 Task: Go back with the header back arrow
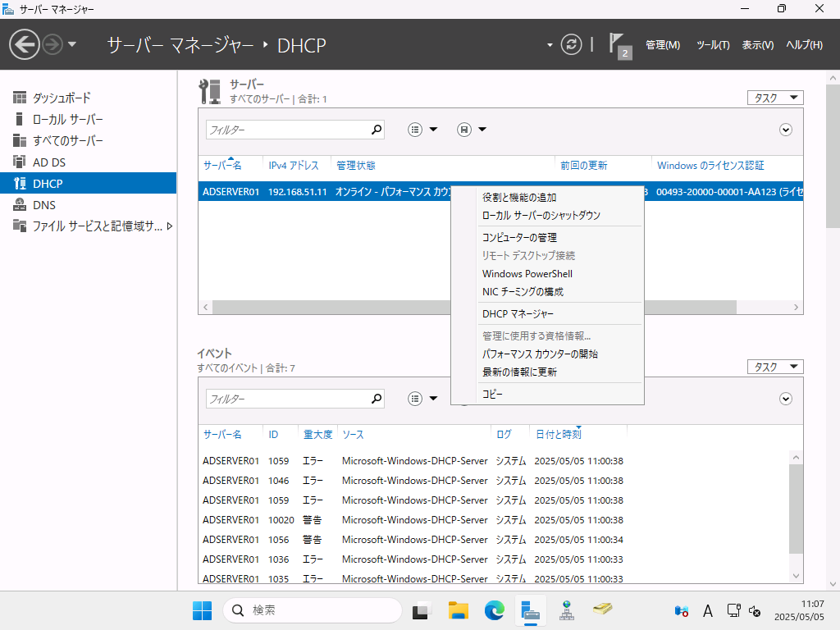point(24,44)
